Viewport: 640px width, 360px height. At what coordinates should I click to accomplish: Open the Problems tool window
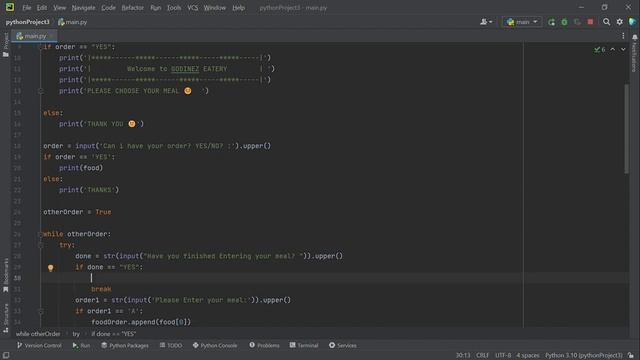264,345
